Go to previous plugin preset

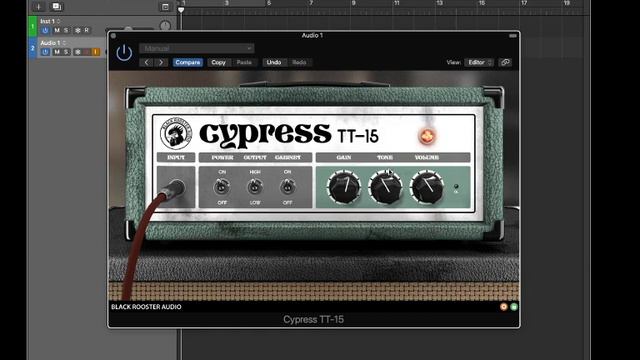pyautogui.click(x=147, y=62)
